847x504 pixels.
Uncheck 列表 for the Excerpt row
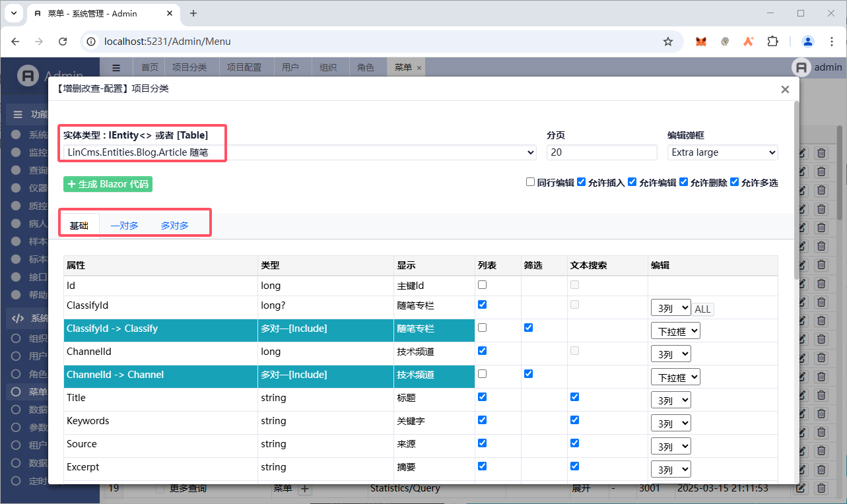pyautogui.click(x=482, y=466)
